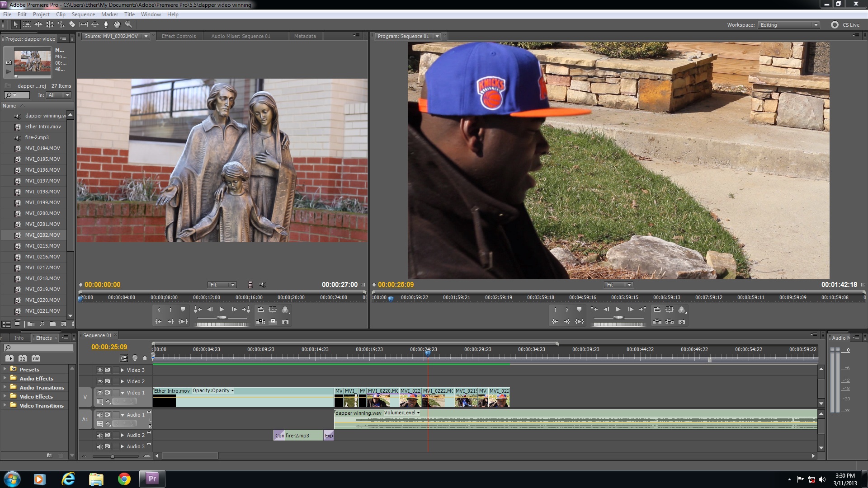The width and height of the screenshot is (868, 488).
Task: Expand the Audio 2 track
Action: (x=123, y=435)
